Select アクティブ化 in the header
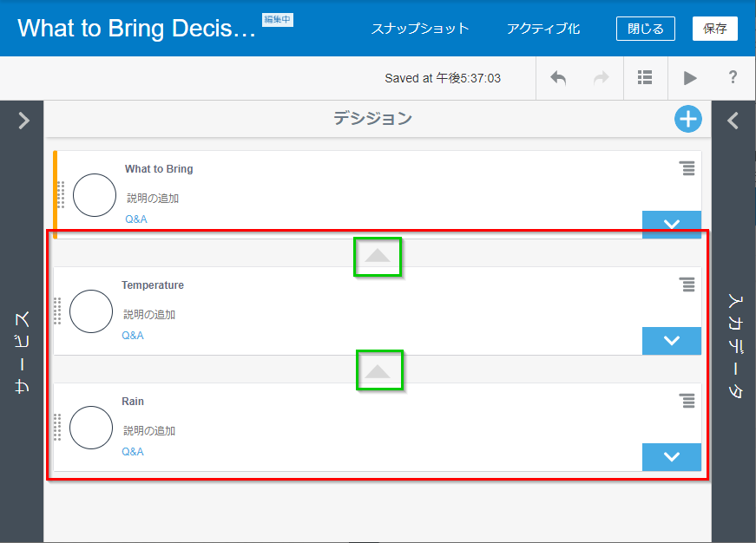Image resolution: width=756 pixels, height=543 pixels. coord(543,29)
